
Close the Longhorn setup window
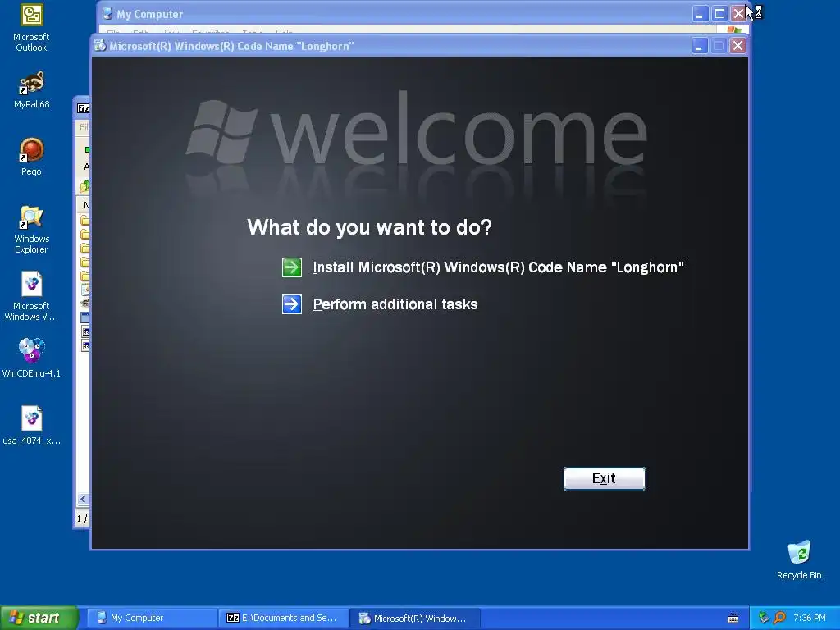coord(737,46)
